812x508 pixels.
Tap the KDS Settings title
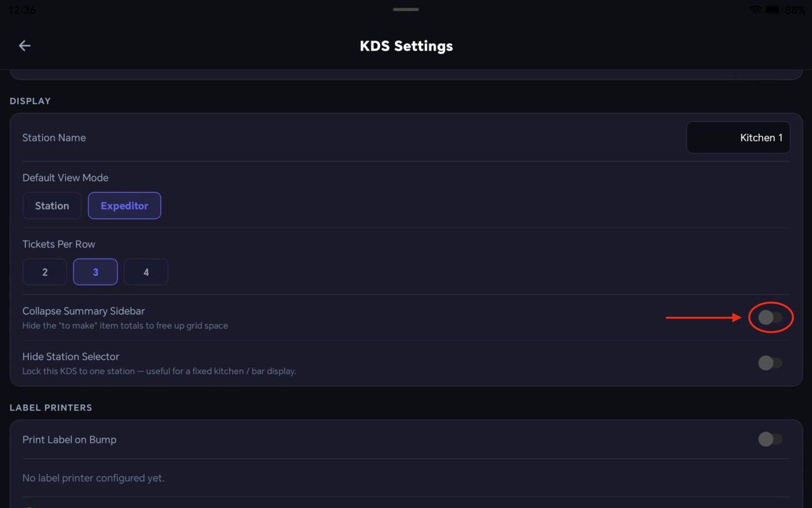click(406, 46)
